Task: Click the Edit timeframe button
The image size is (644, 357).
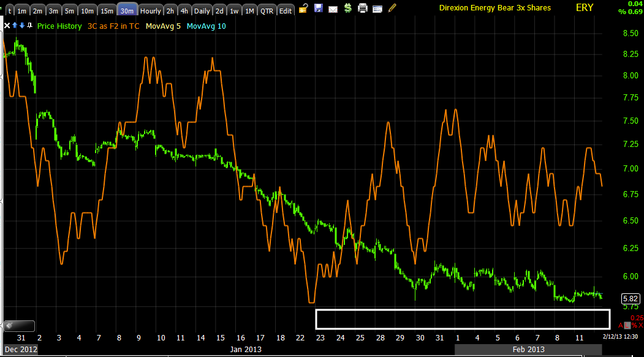Action: [286, 10]
